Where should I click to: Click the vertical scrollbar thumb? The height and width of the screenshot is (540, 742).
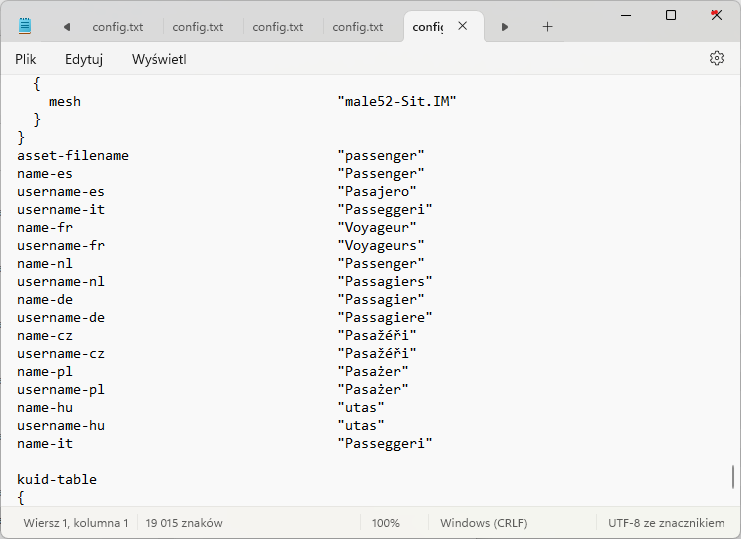coord(733,478)
